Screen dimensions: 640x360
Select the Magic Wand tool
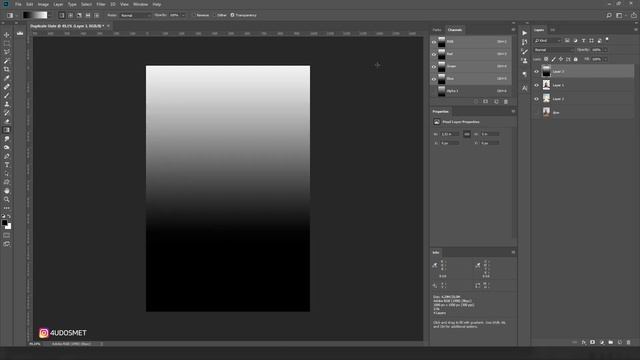click(x=7, y=61)
